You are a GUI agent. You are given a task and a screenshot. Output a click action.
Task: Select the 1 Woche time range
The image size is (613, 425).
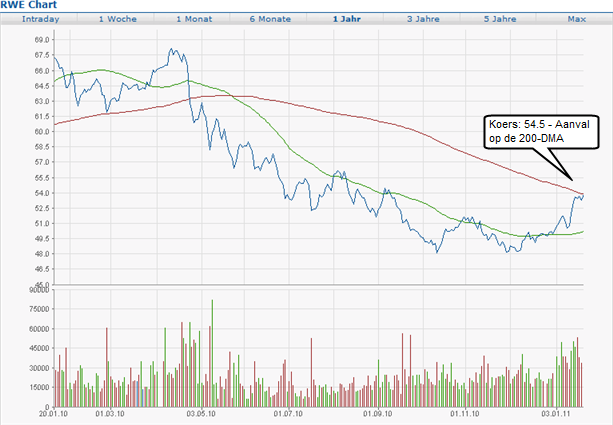point(119,19)
